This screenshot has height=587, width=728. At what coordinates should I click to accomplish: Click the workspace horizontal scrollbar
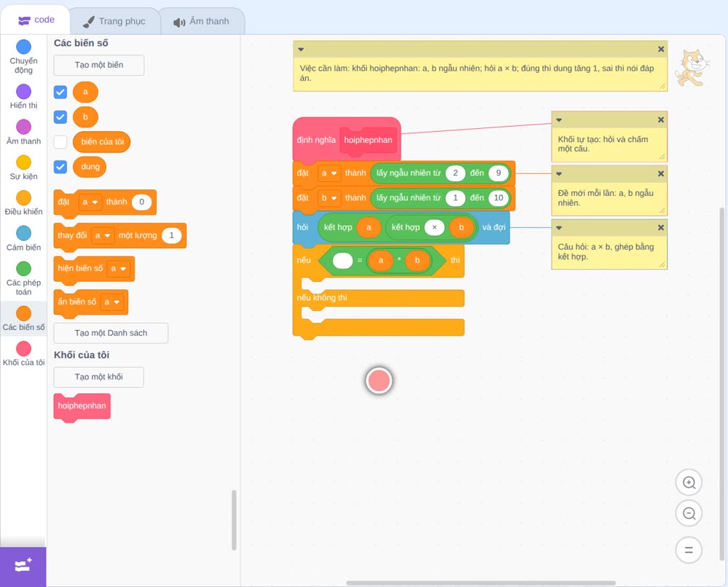(481, 583)
